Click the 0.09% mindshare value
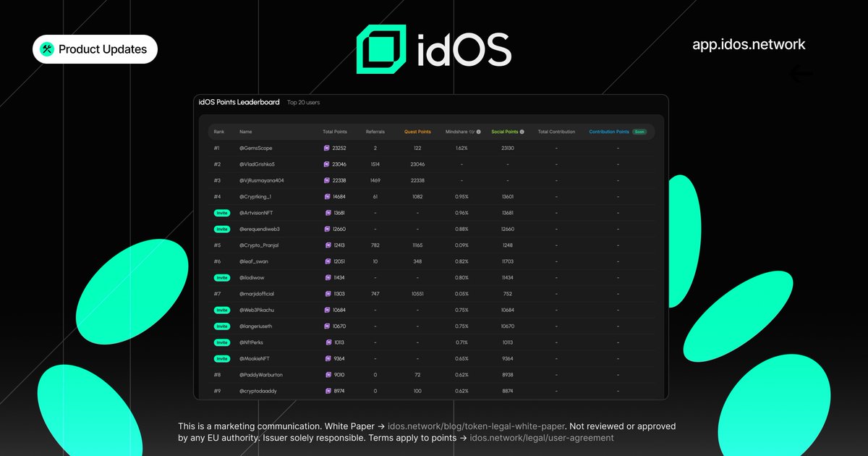 (461, 245)
